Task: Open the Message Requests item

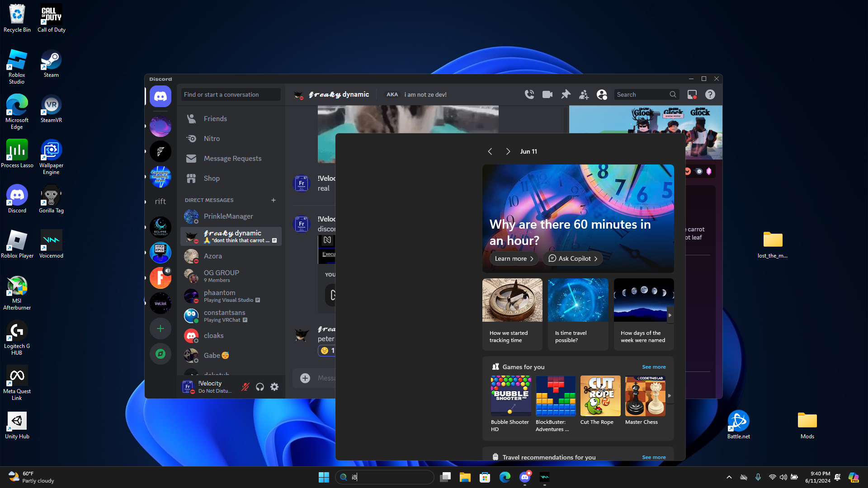Action: [x=232, y=158]
